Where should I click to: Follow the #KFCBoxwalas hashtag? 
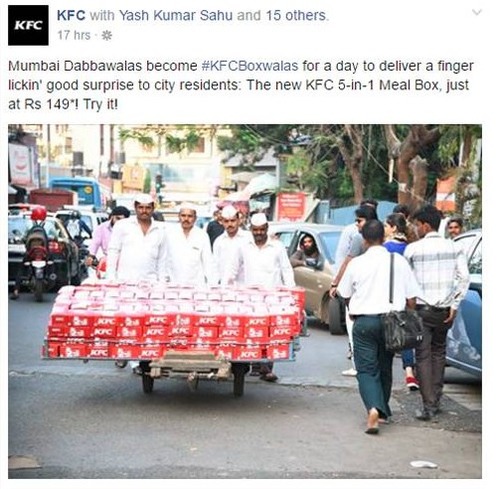(250, 66)
